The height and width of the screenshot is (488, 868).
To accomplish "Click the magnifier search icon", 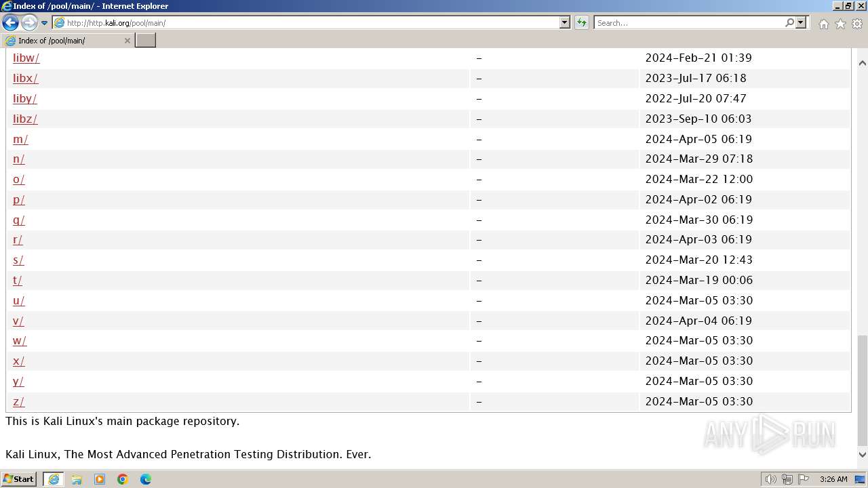I will [x=789, y=22].
